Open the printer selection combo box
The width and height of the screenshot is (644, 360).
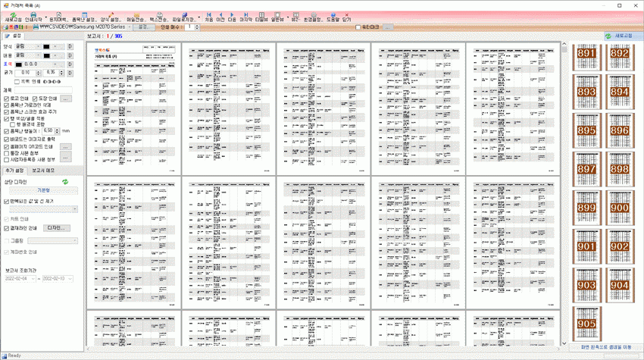[82, 27]
